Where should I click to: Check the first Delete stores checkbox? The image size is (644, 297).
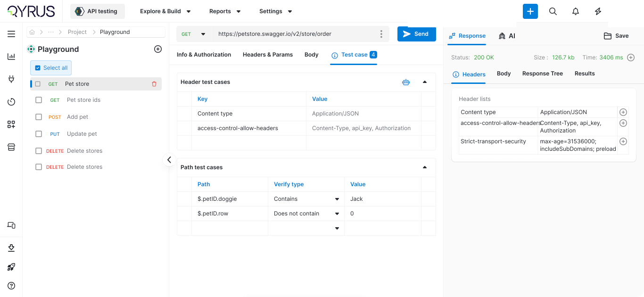click(x=39, y=151)
